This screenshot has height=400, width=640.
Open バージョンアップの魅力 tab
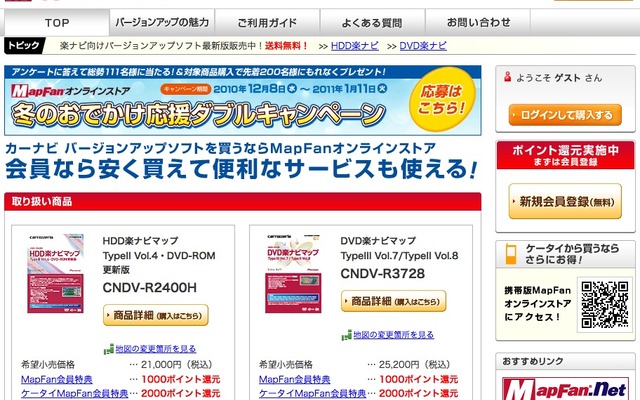(162, 22)
